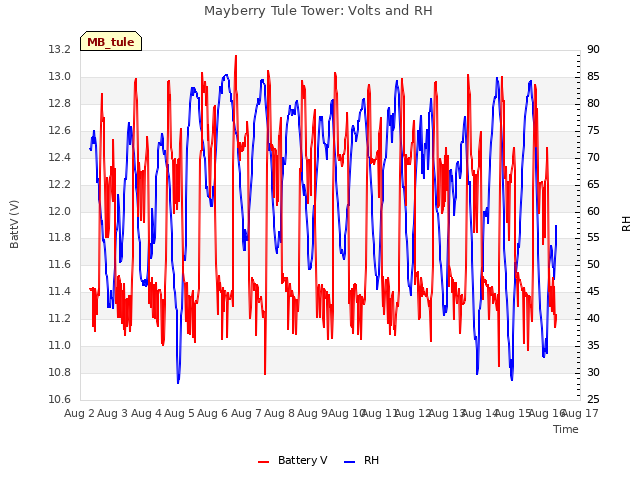Click the MB_tule label box
The width and height of the screenshot is (640, 480).
coord(111,41)
